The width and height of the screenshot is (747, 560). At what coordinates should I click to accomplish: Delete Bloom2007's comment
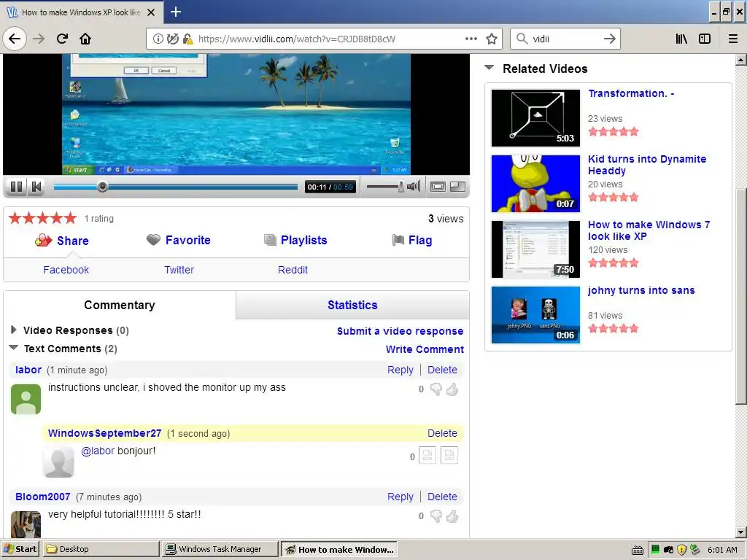click(x=442, y=496)
